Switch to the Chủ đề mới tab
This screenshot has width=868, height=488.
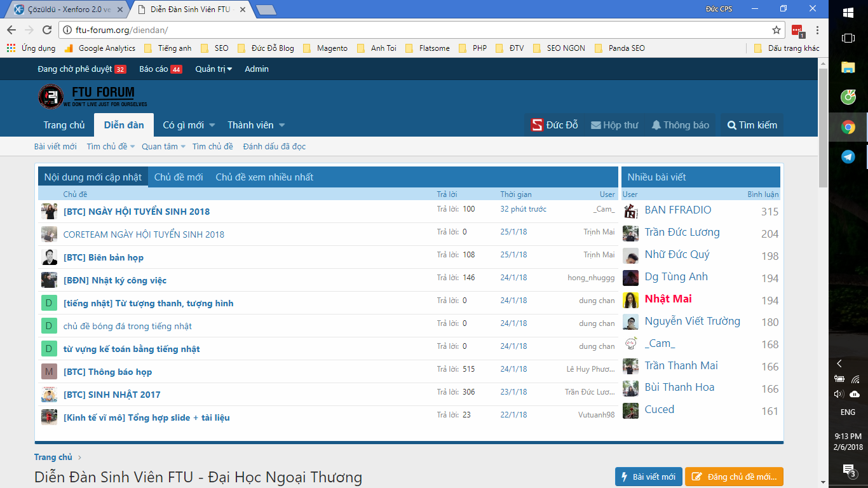(179, 177)
